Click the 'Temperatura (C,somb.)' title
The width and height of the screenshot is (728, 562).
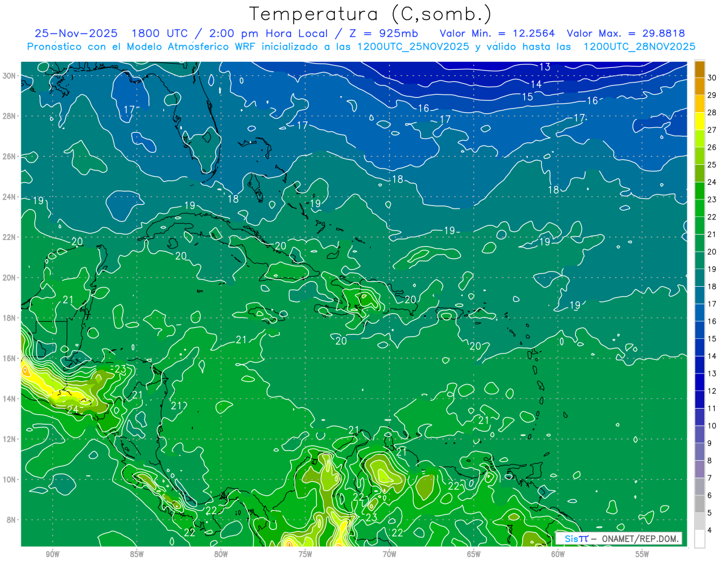coord(371,15)
